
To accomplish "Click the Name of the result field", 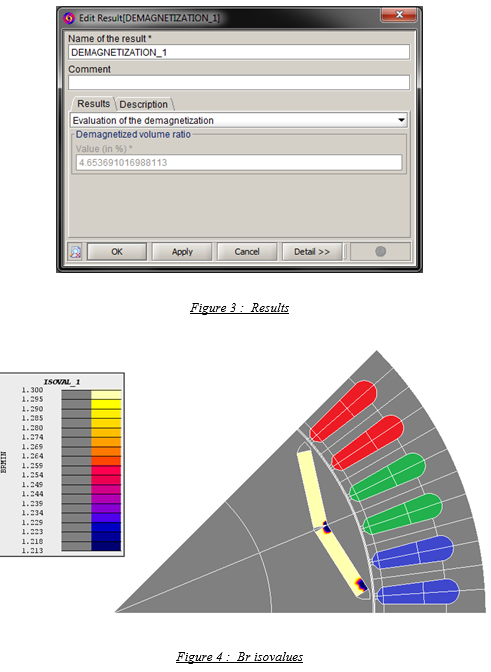I will (239, 52).
